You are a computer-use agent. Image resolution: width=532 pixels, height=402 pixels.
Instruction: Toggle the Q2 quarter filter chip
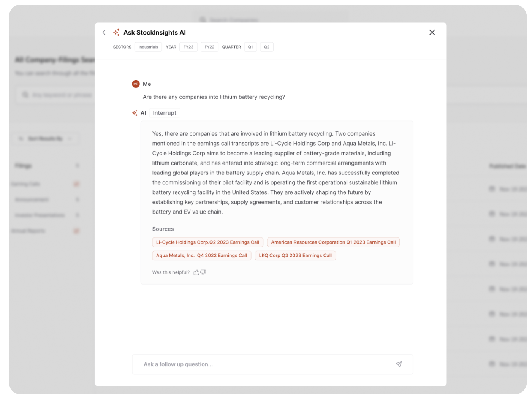(x=267, y=47)
